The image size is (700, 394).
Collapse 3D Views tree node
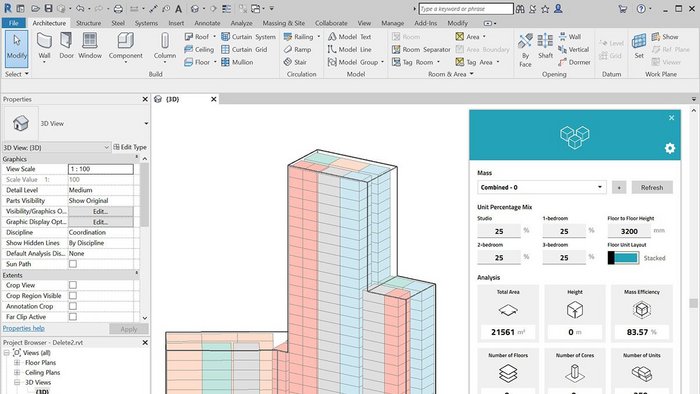point(17,382)
